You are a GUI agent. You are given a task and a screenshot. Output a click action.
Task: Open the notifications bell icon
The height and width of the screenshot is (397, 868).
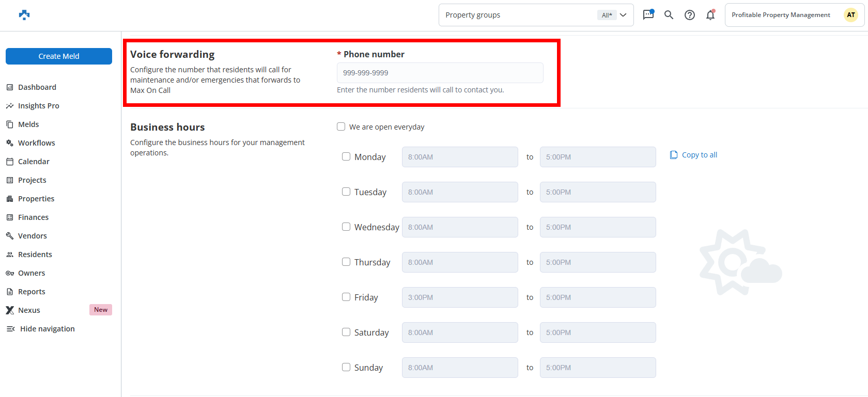click(x=710, y=15)
